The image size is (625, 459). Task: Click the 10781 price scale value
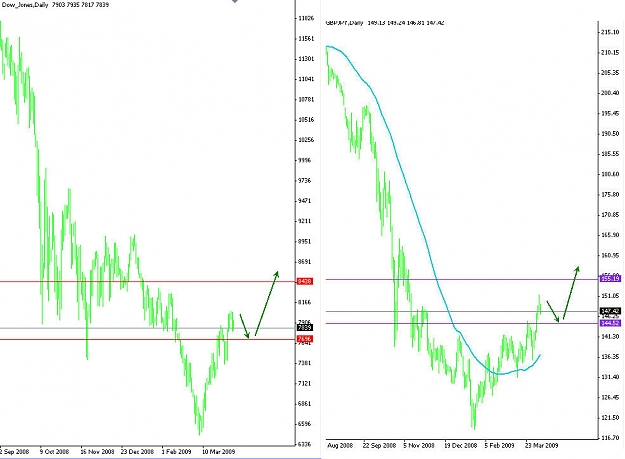(x=306, y=99)
